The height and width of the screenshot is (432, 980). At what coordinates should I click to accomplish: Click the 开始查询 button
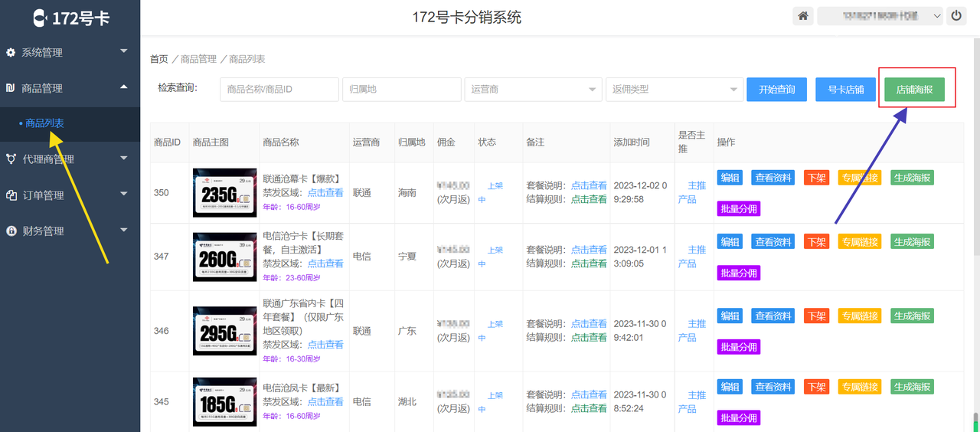tap(776, 90)
